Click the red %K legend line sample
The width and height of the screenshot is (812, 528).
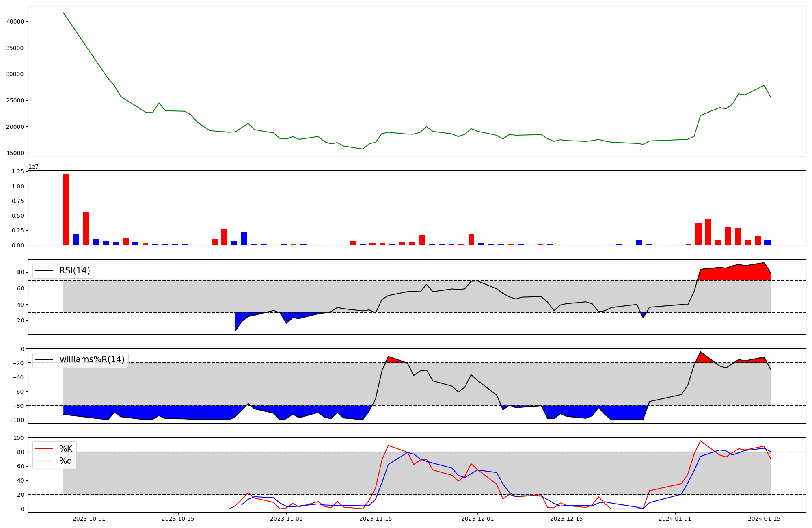click(x=44, y=449)
